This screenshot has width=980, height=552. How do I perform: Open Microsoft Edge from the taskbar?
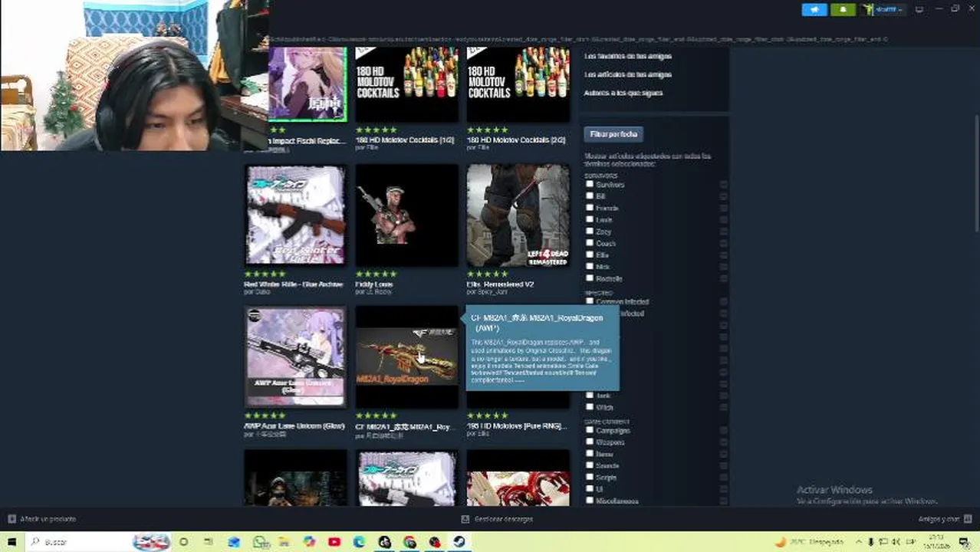pos(359,542)
